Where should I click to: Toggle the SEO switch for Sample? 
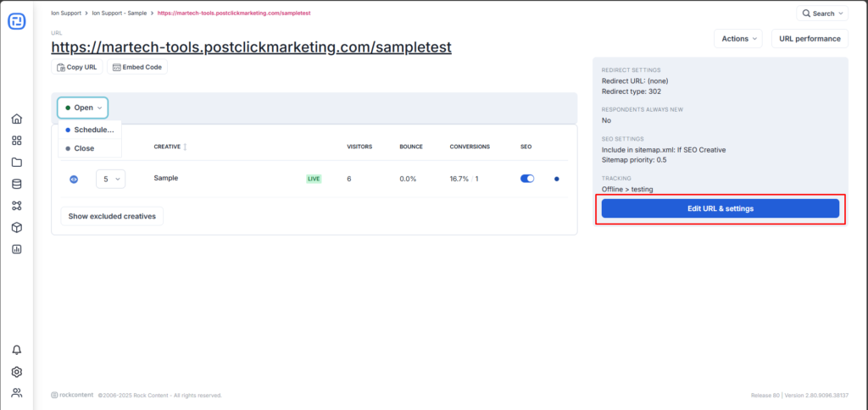click(x=527, y=179)
